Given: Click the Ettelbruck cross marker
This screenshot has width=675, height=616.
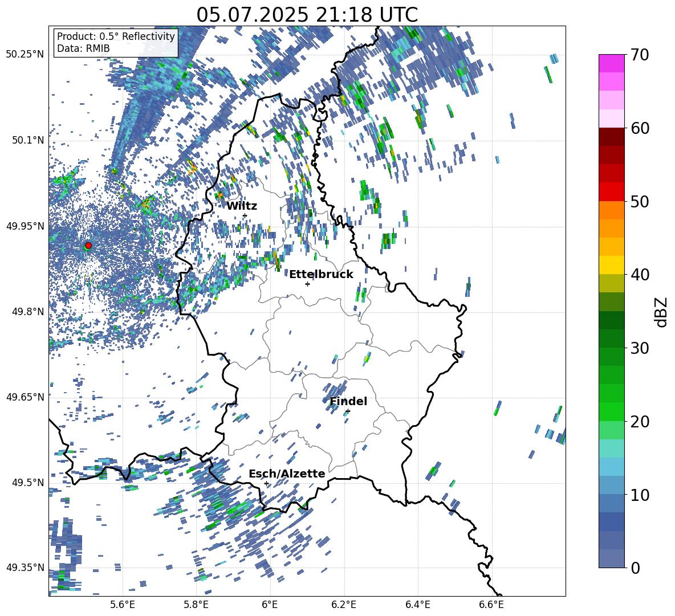Looking at the screenshot, I should click(307, 284).
